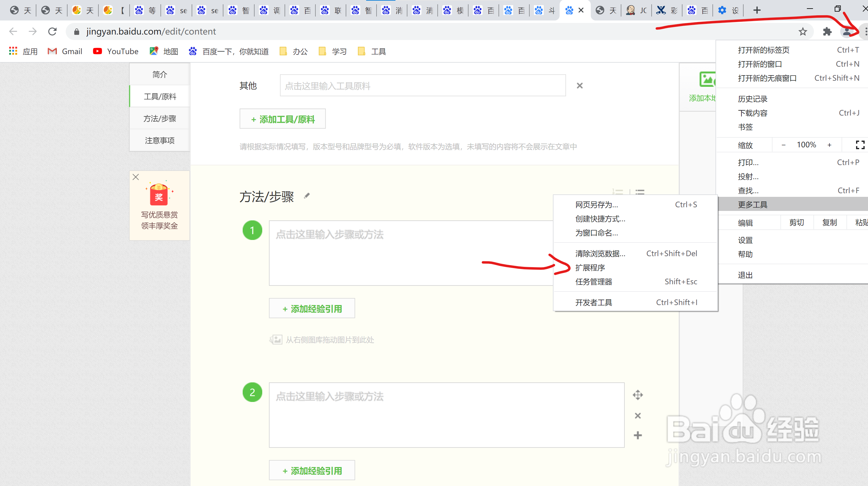Go to 注意事项 in sidebar navigation
Screen dimensions: 868x486
[x=160, y=141]
